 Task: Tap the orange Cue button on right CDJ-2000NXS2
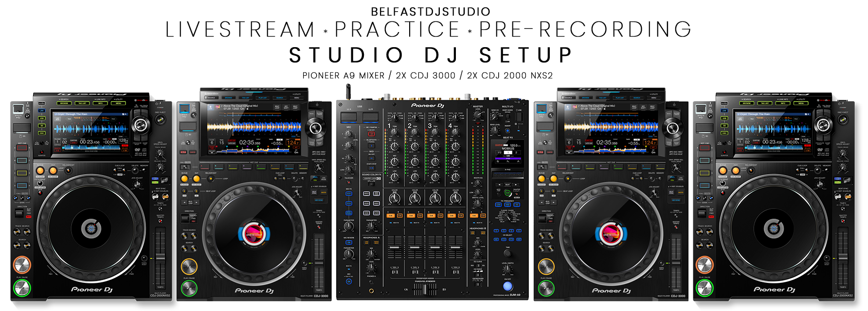click(705, 264)
